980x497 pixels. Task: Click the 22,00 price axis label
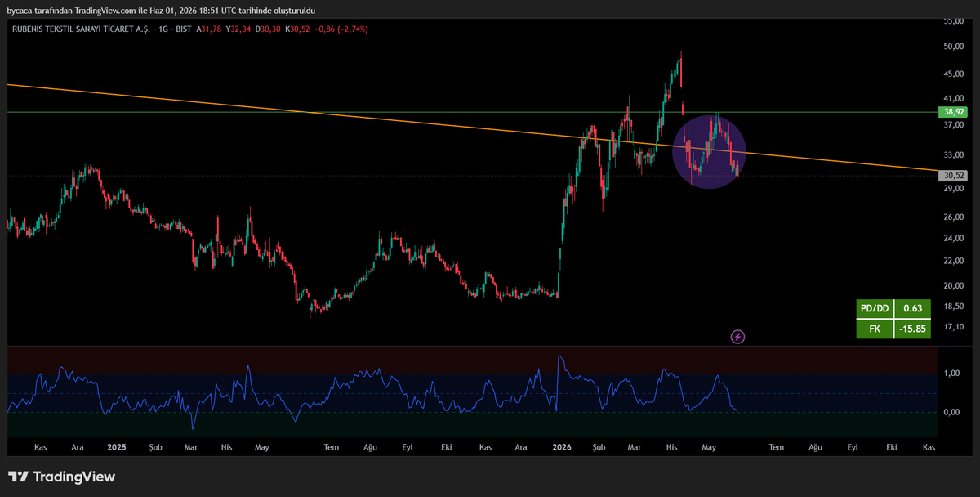click(x=953, y=261)
